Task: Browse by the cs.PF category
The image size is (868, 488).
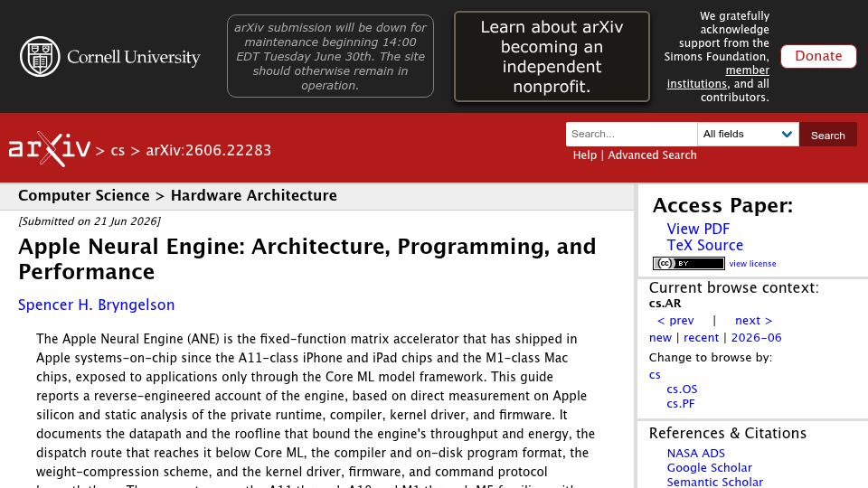Action: [x=680, y=403]
